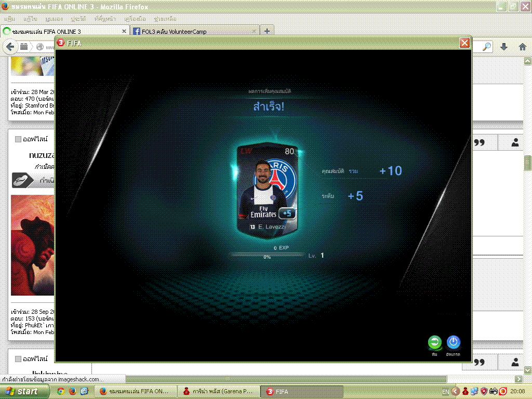Click the vertical scrollbar thumb in Firefox
The height and width of the screenshot is (399, 532).
click(x=528, y=164)
